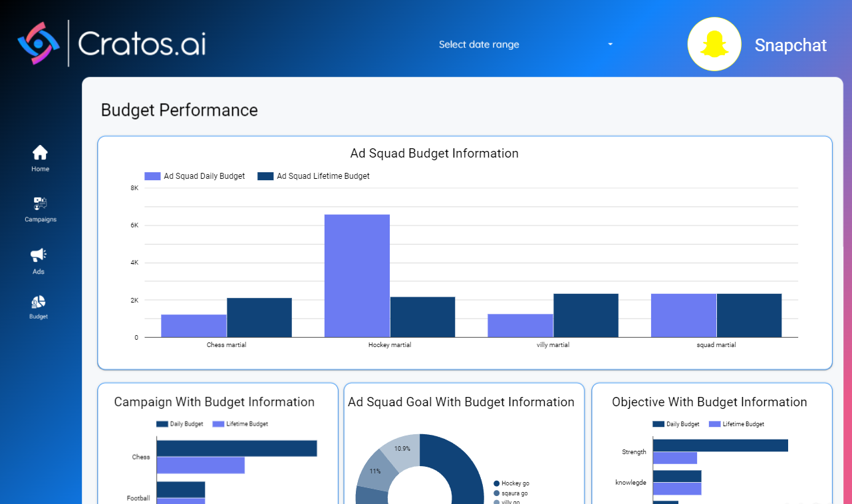Open the Home sidebar icon
852x504 pixels.
pos(40,152)
